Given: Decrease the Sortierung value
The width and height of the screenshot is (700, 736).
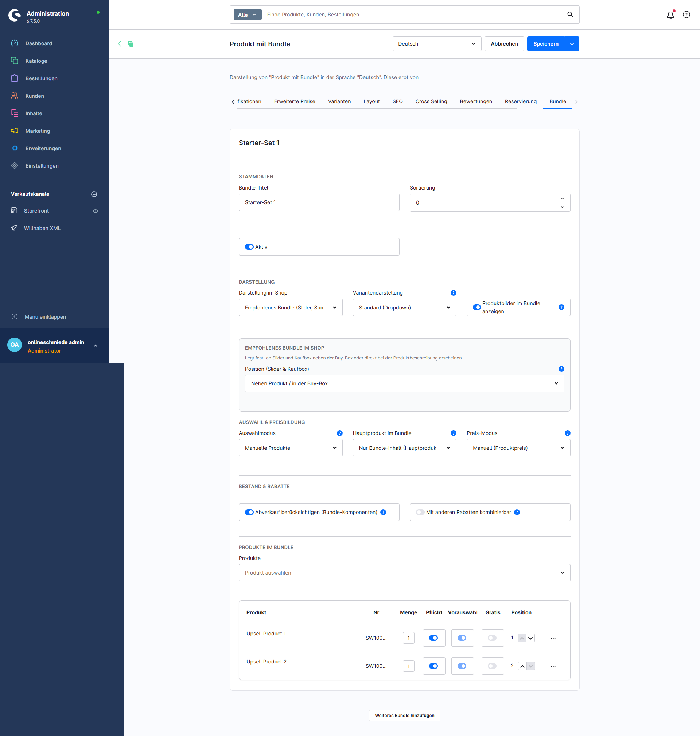Looking at the screenshot, I should (562, 207).
